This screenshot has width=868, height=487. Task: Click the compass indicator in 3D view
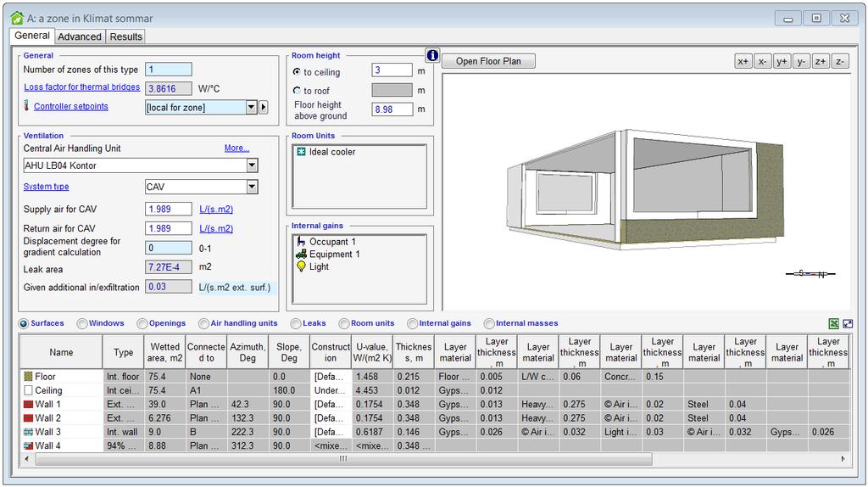pos(811,274)
